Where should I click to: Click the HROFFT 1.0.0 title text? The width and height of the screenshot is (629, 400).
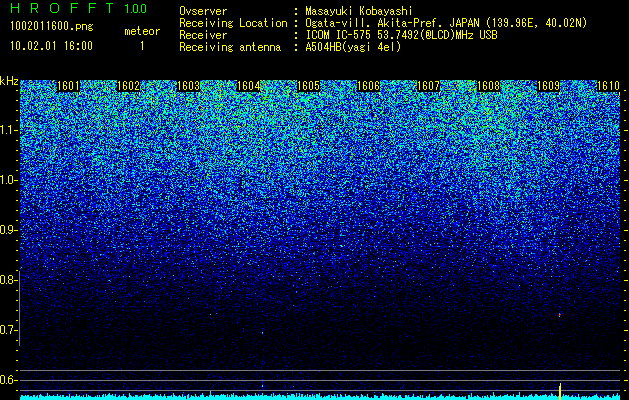[79, 8]
